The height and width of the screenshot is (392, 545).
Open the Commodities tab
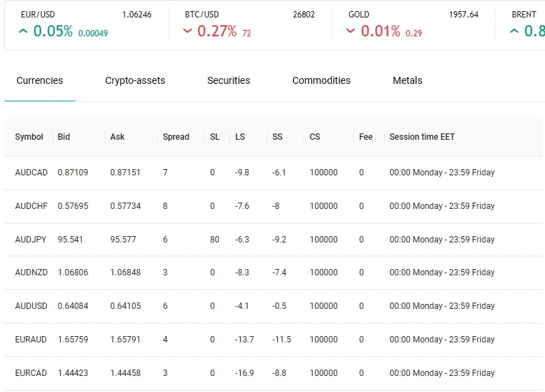click(x=321, y=80)
